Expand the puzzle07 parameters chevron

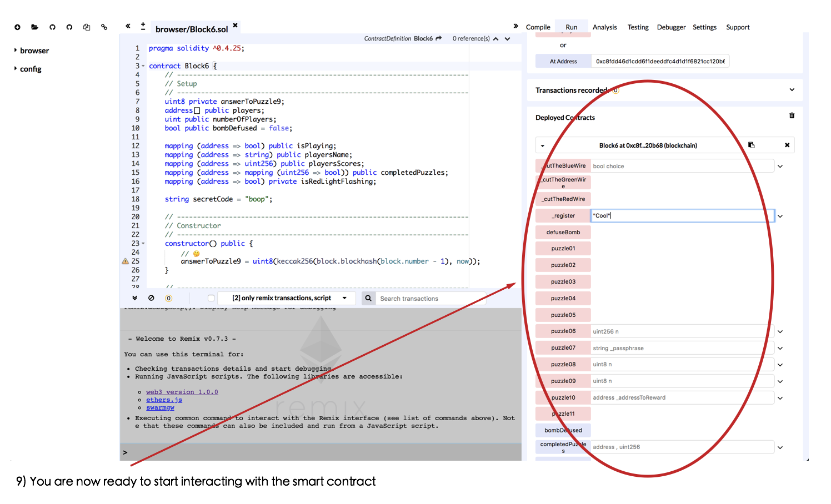click(780, 349)
